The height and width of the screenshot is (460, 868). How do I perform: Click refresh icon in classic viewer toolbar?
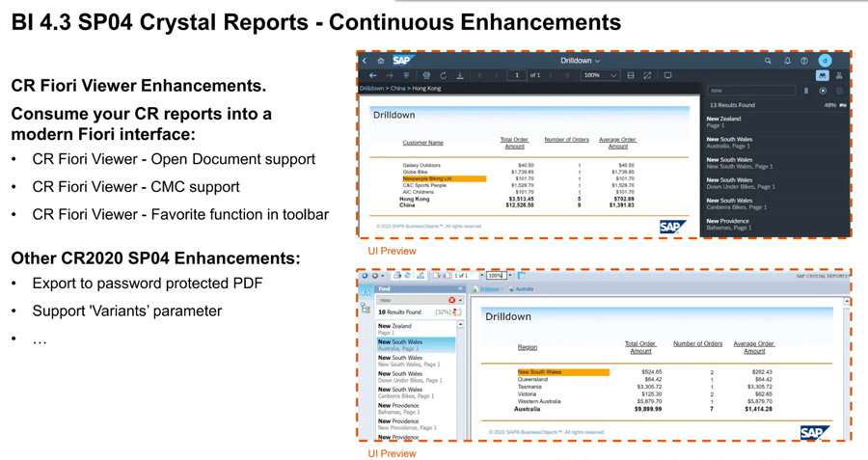407,275
